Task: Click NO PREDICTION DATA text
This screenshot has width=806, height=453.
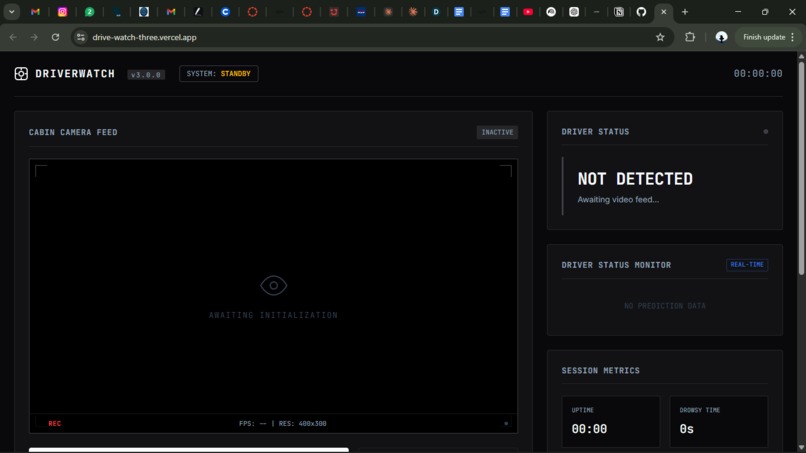Action: pos(665,306)
